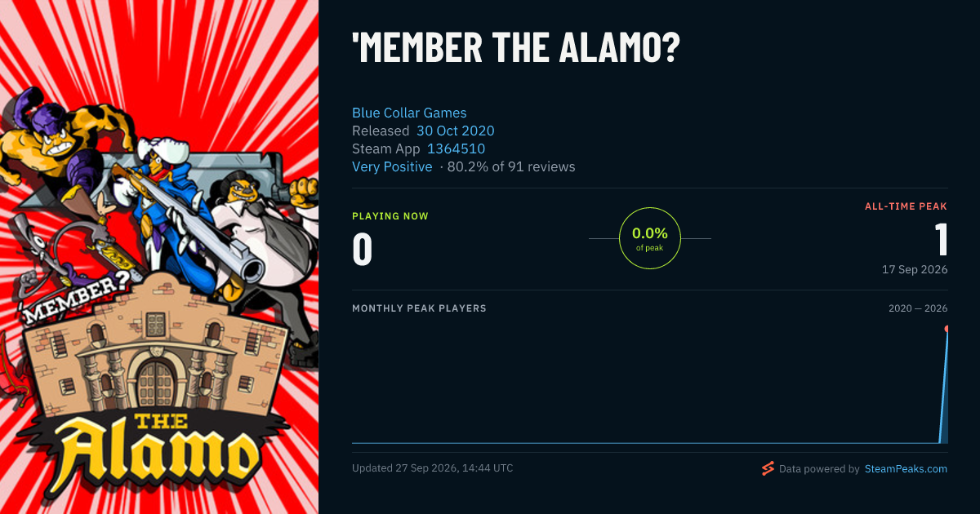Click the 0.0% of peak circle
The image size is (980, 514).
tap(650, 238)
